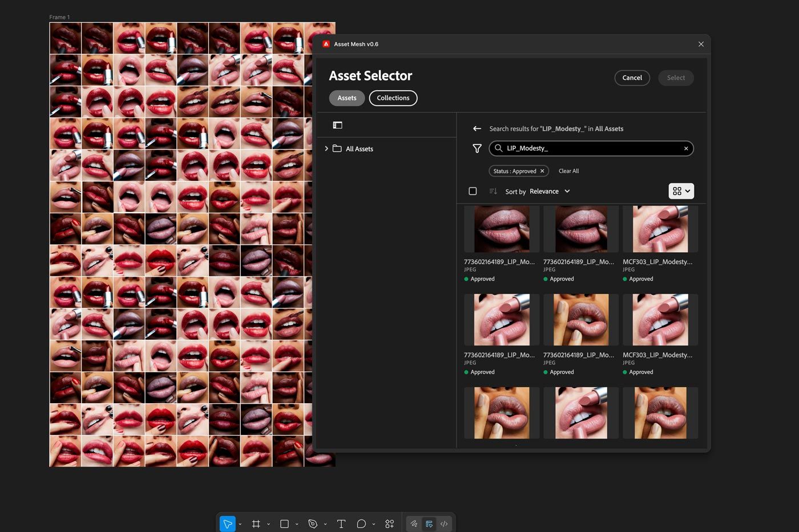799x532 pixels.
Task: Click the filter funnel icon
Action: tap(477, 148)
